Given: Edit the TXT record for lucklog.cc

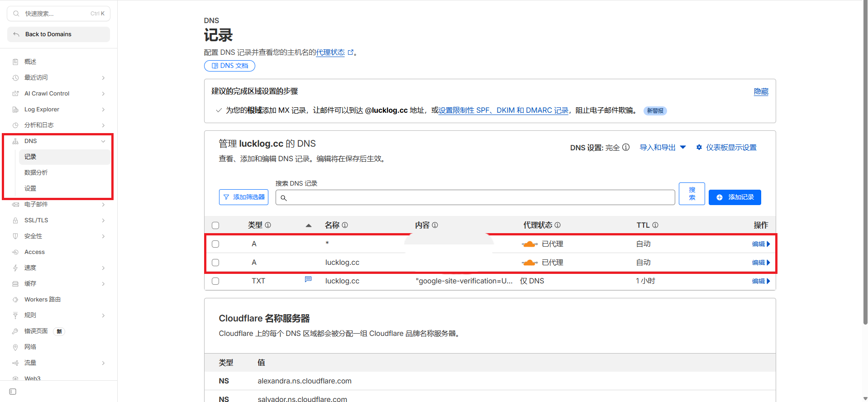Looking at the screenshot, I should 761,281.
